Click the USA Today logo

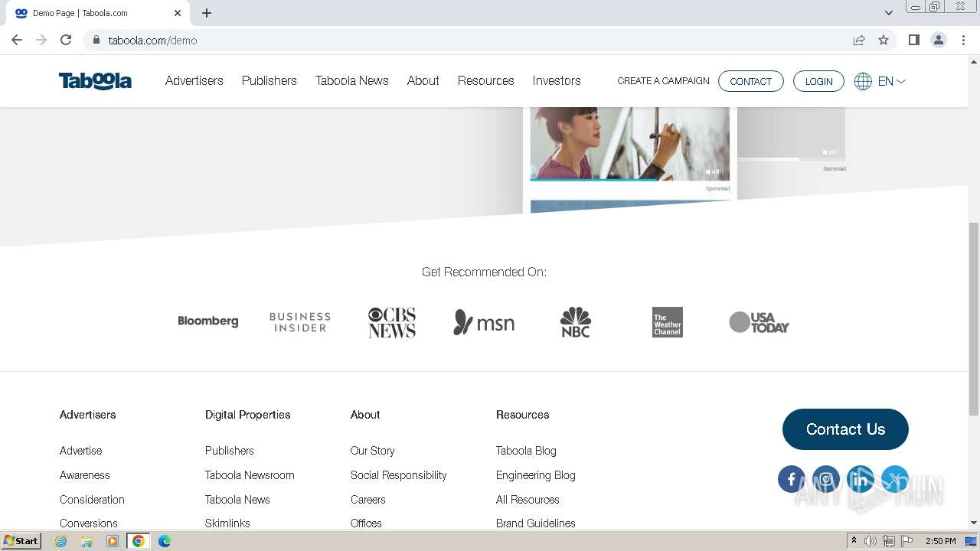[x=759, y=322]
